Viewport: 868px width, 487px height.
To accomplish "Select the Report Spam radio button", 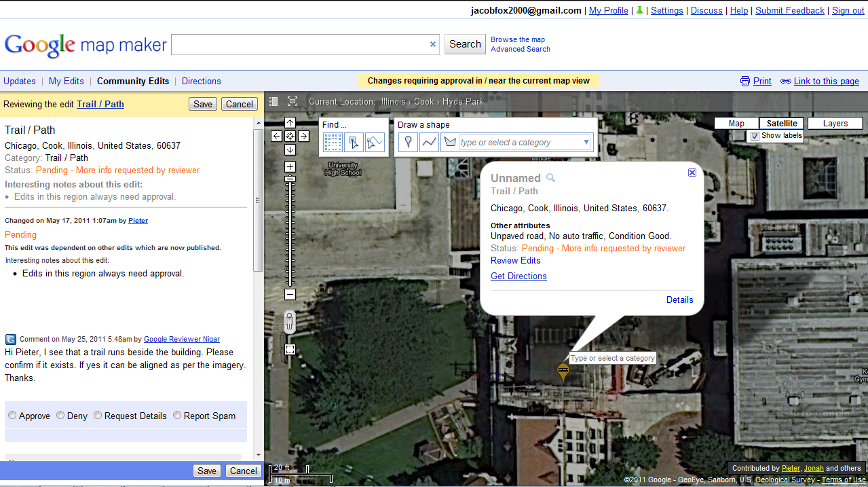I will tap(177, 415).
